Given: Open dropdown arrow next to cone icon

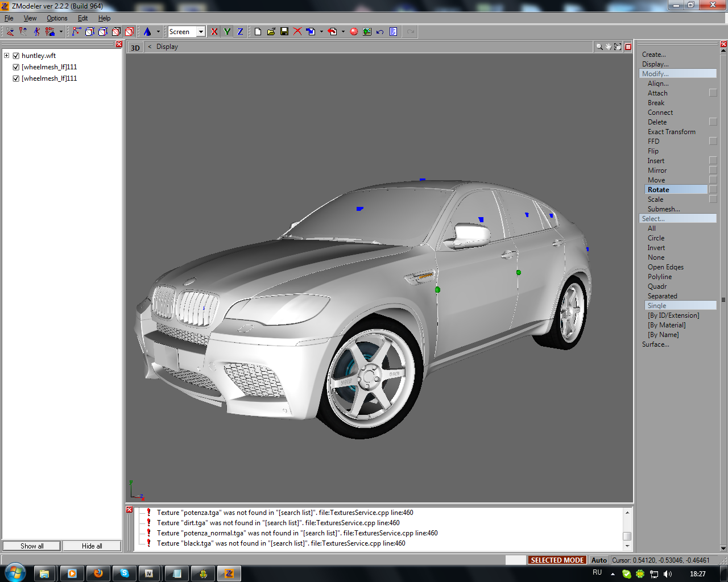Looking at the screenshot, I should 158,32.
